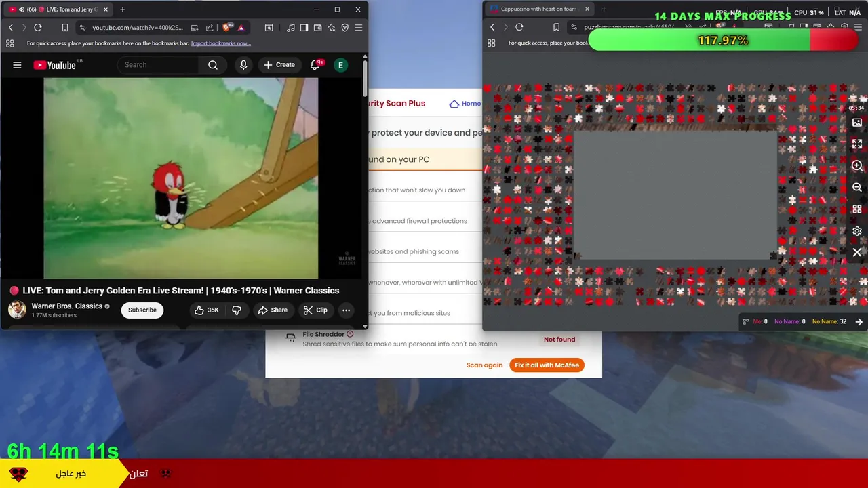This screenshot has height=488, width=868.
Task: Open apps grid on YouTube bookmarks bar
Action: [x=9, y=43]
